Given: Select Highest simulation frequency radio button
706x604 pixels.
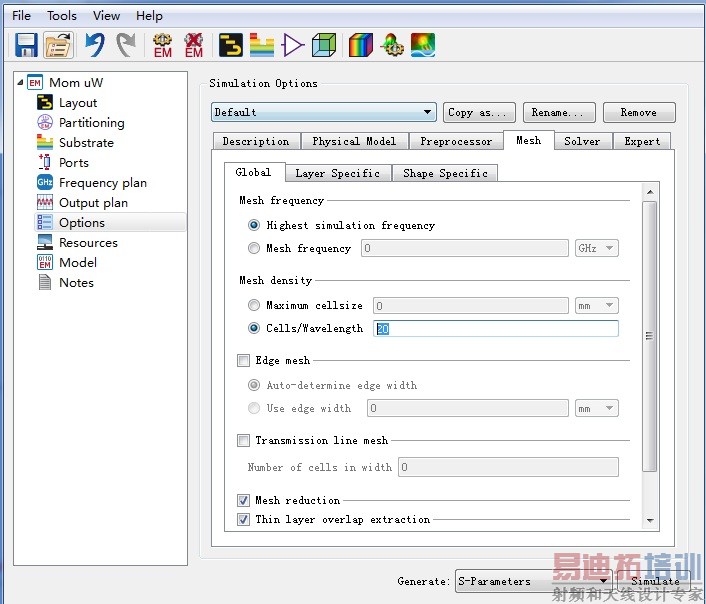Looking at the screenshot, I should tap(254, 225).
